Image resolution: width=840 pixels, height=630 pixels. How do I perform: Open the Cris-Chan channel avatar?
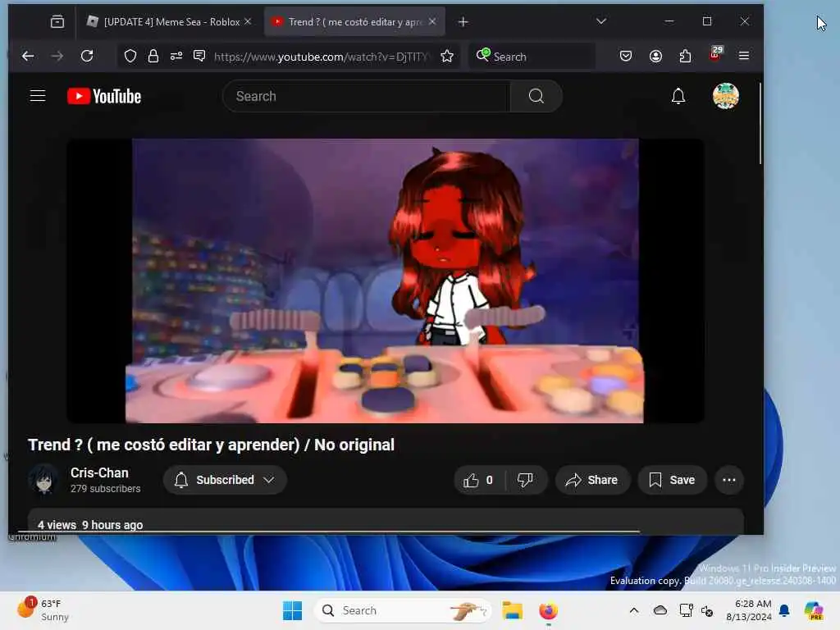point(44,479)
